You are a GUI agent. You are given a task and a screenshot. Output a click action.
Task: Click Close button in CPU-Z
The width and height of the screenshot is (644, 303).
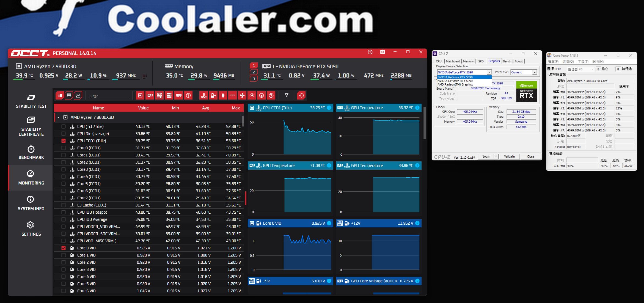coord(530,156)
